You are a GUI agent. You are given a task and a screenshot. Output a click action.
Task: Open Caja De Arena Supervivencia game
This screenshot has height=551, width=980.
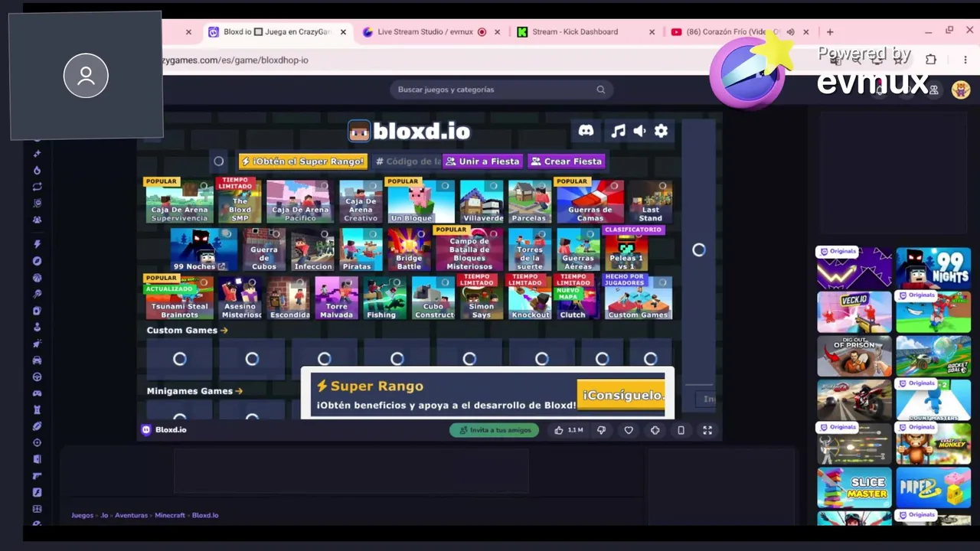180,201
